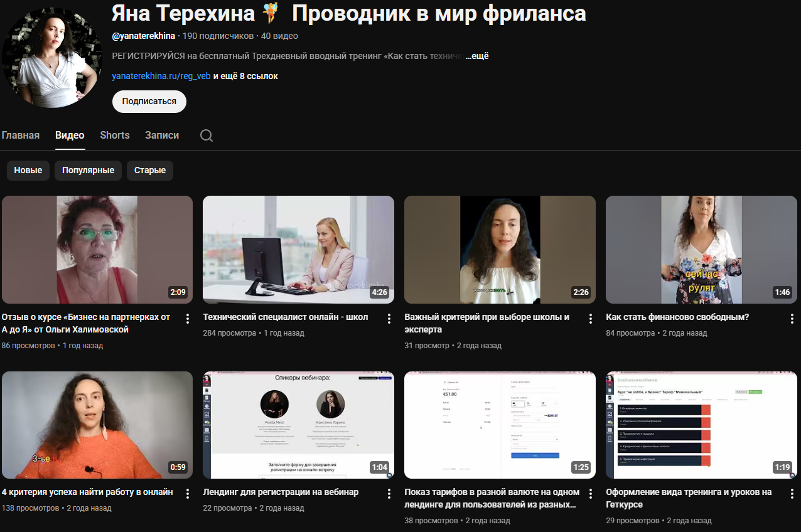Open the channel search icon

coord(207,136)
